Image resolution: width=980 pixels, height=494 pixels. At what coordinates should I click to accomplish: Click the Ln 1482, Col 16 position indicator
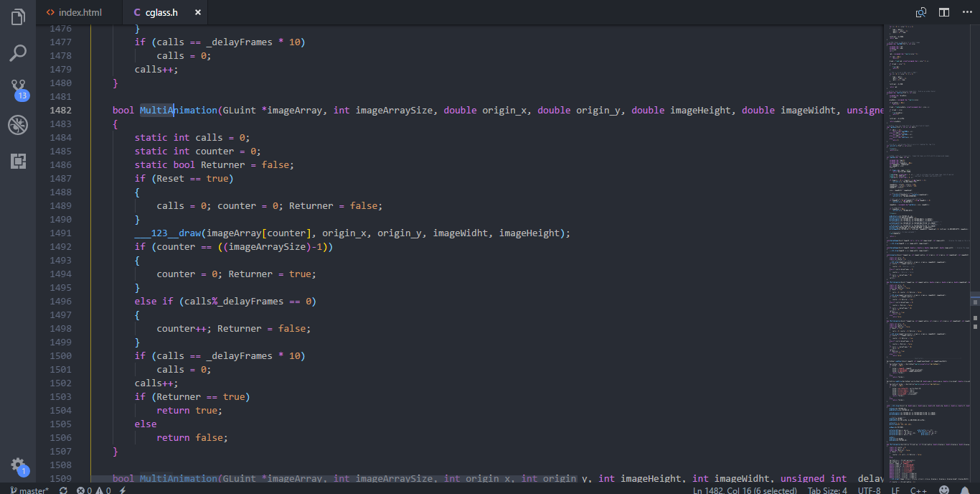pos(745,490)
